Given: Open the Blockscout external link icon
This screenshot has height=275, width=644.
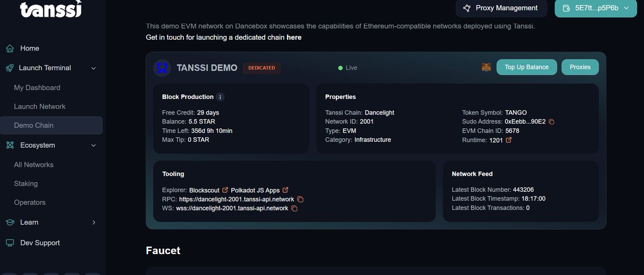Looking at the screenshot, I should (225, 190).
